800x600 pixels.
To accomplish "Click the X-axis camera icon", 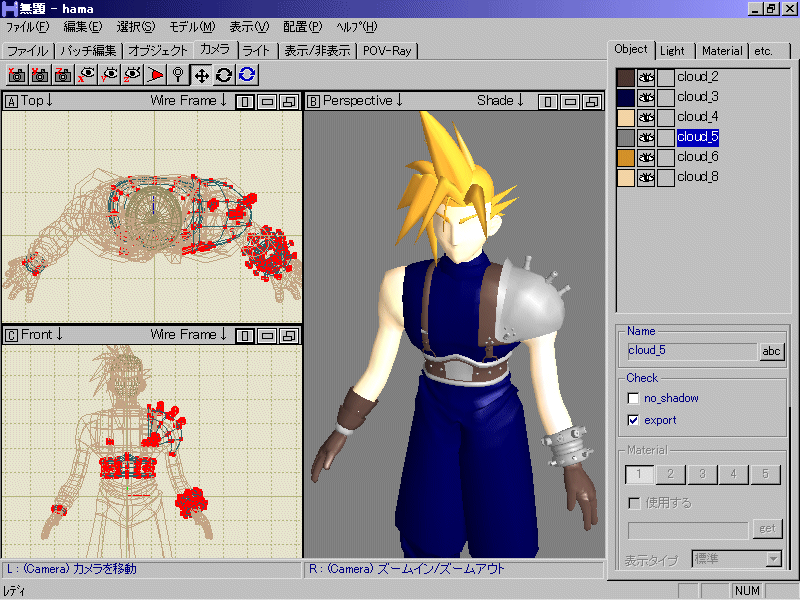I will click(x=17, y=75).
